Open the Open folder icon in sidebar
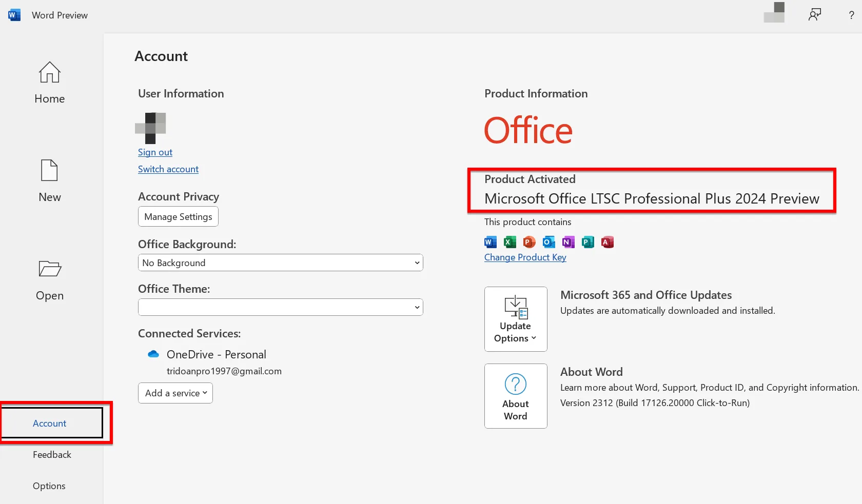 (x=50, y=269)
